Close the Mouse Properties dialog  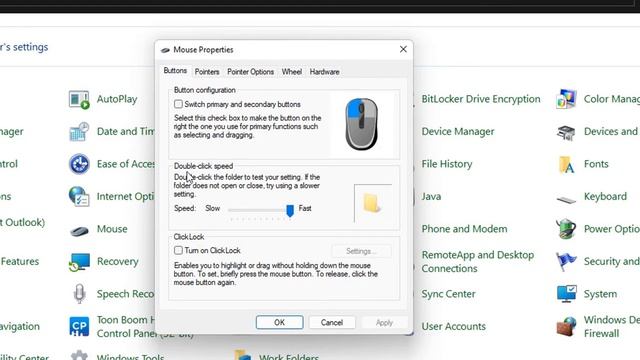click(403, 49)
